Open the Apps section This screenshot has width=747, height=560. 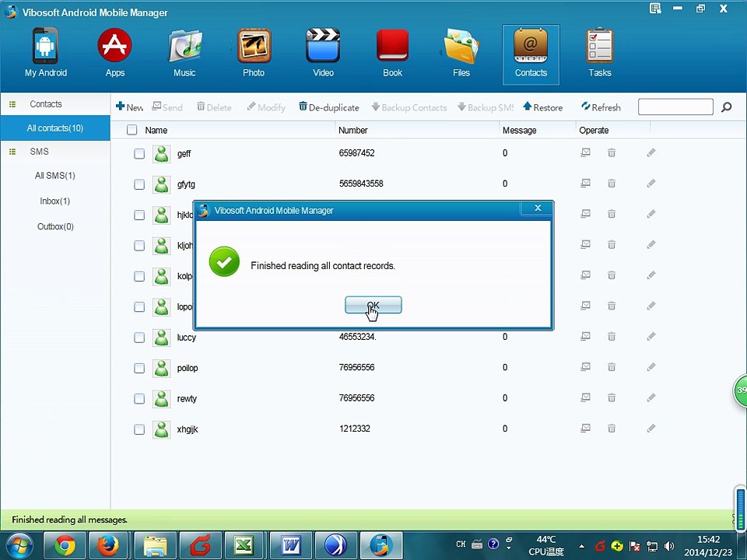[115, 54]
